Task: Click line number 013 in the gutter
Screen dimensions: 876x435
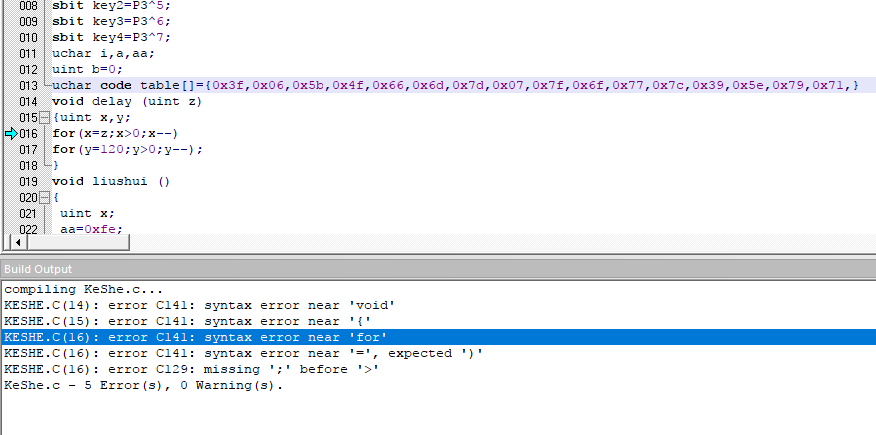Action: (x=28, y=85)
